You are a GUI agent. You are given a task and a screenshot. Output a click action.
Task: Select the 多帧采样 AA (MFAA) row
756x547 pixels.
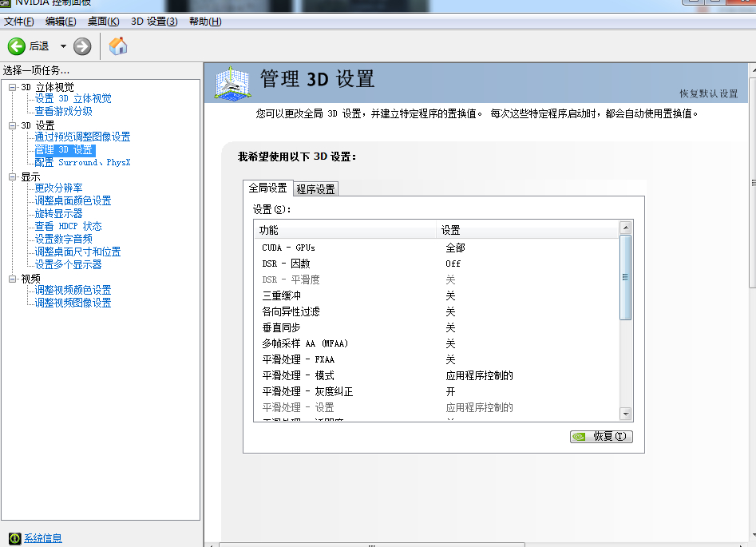tap(437, 343)
